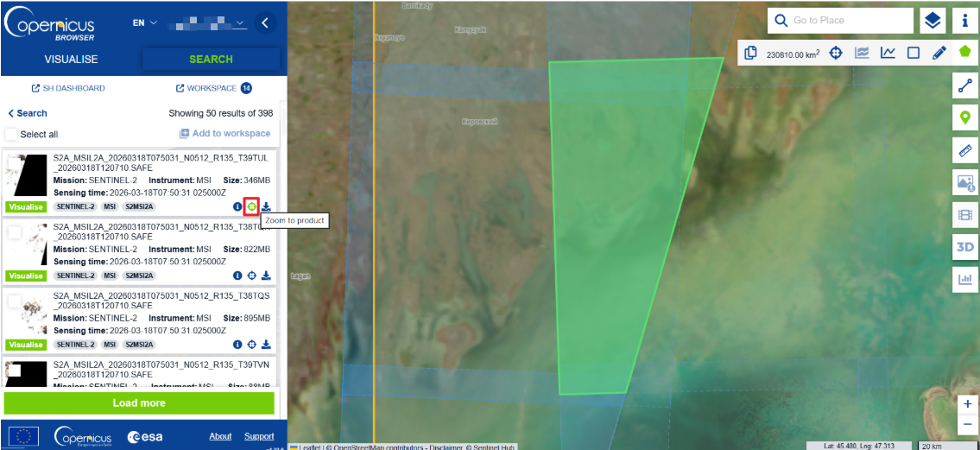Click SENTINEL-2 tag of T38TQS result
The width and height of the screenshot is (980, 450).
75,345
